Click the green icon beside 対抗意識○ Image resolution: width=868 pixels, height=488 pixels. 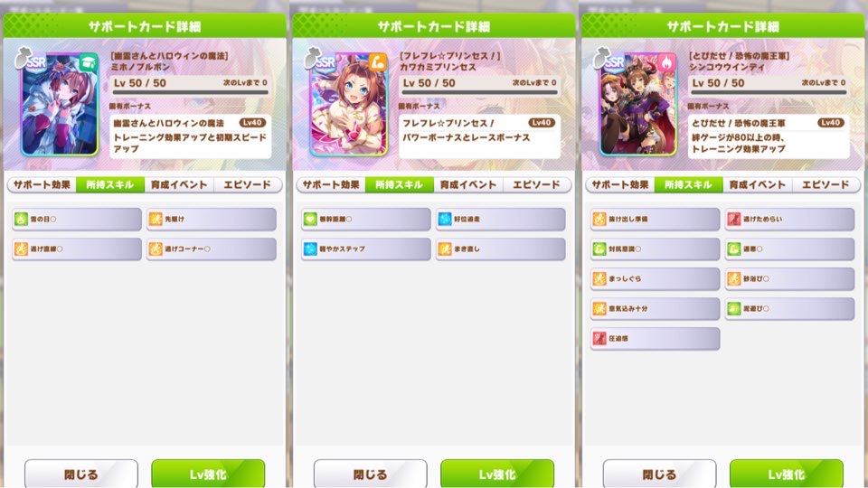599,249
